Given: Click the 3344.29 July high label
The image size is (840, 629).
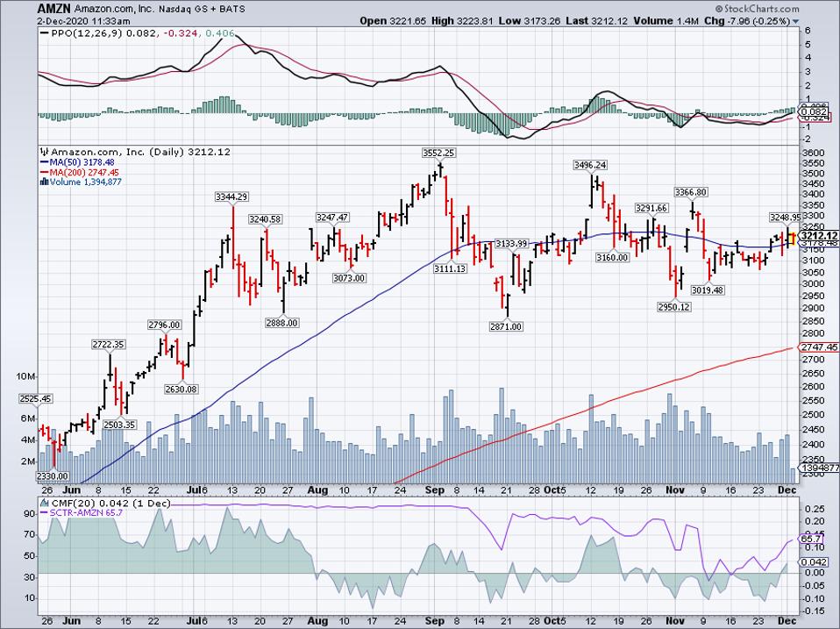Looking at the screenshot, I should (231, 197).
